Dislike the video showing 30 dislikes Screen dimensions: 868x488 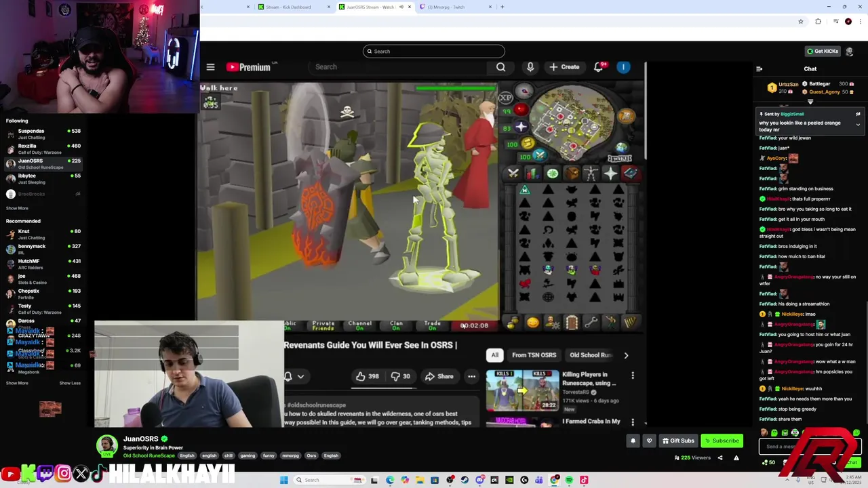coord(400,376)
